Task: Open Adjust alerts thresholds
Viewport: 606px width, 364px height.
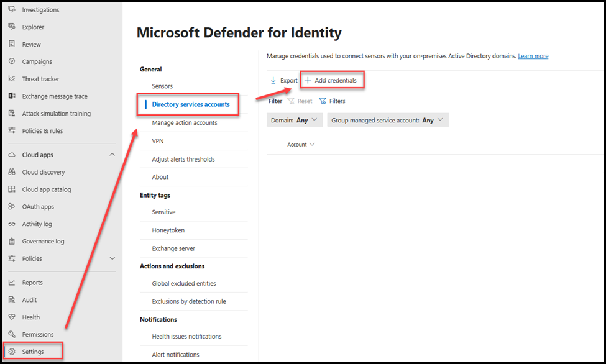Action: point(183,159)
